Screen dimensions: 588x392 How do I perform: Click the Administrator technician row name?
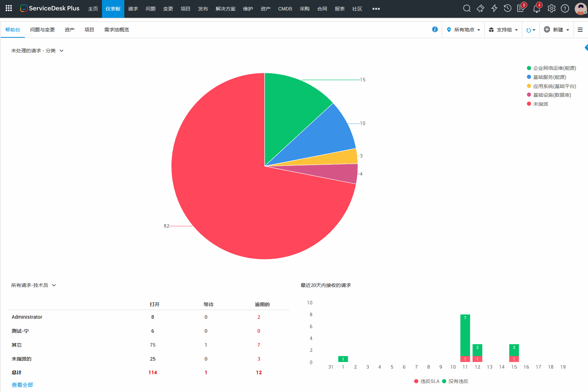(x=27, y=317)
